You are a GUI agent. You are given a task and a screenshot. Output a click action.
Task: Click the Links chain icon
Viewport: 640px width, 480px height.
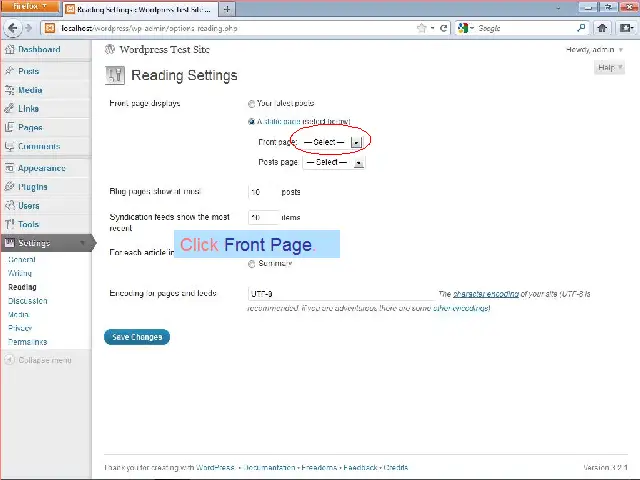(x=9, y=109)
